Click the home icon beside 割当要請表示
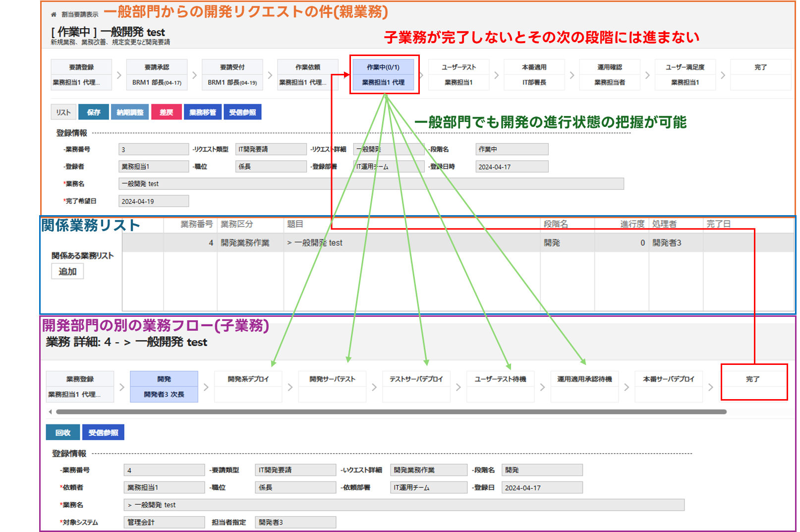The width and height of the screenshot is (800, 532). [x=54, y=14]
